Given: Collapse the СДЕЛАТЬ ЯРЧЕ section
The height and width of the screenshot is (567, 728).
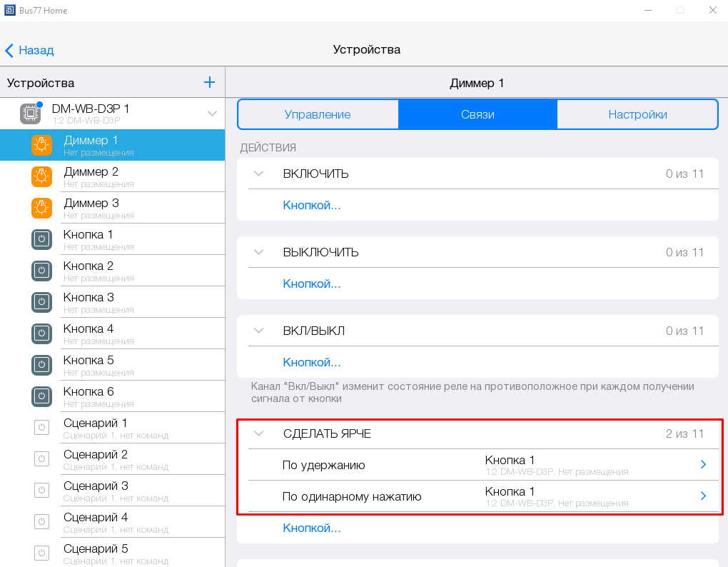Looking at the screenshot, I should (259, 433).
